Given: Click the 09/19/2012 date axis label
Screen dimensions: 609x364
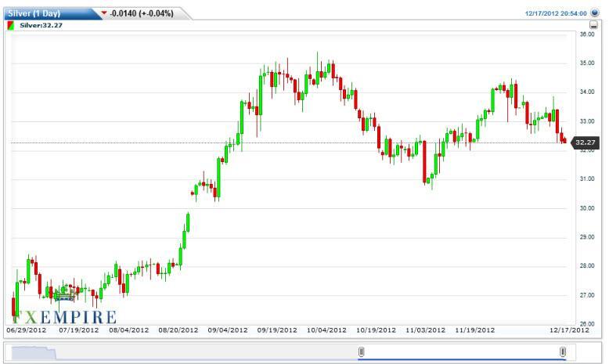Looking at the screenshot, I should pyautogui.click(x=276, y=330).
